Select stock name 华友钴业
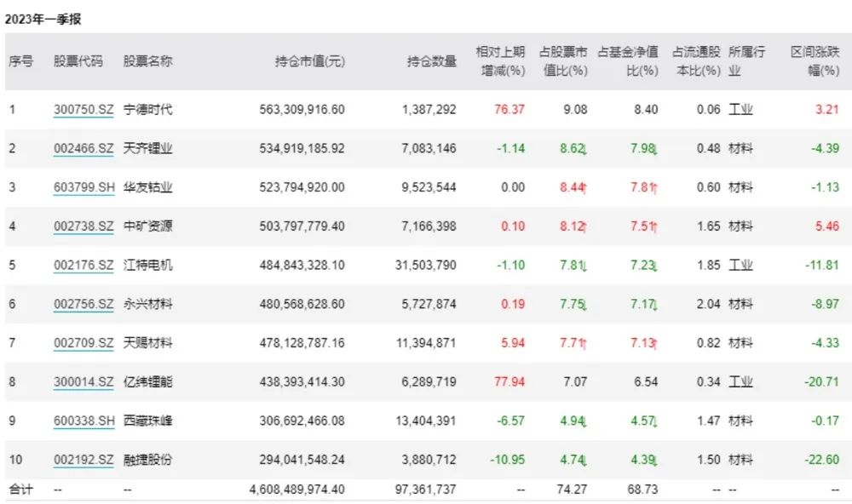Image resolution: width=852 pixels, height=504 pixels. point(147,187)
